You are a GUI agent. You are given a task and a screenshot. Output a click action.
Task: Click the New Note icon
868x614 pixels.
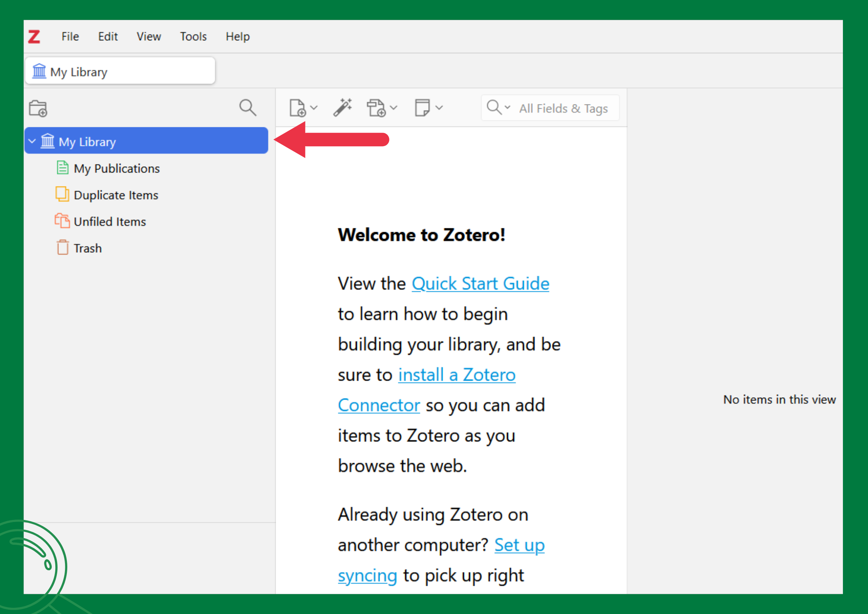coord(422,108)
